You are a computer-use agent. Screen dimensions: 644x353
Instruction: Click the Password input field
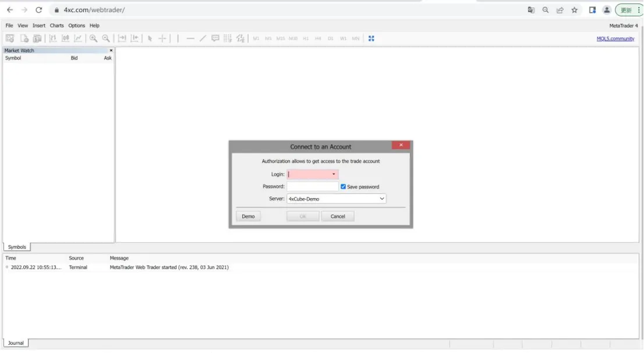(313, 186)
